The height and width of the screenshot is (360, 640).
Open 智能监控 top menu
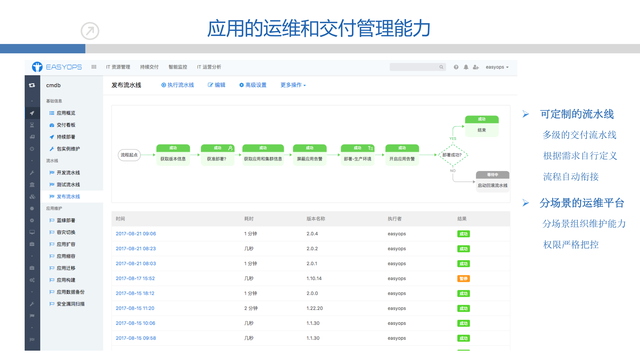pyautogui.click(x=178, y=67)
